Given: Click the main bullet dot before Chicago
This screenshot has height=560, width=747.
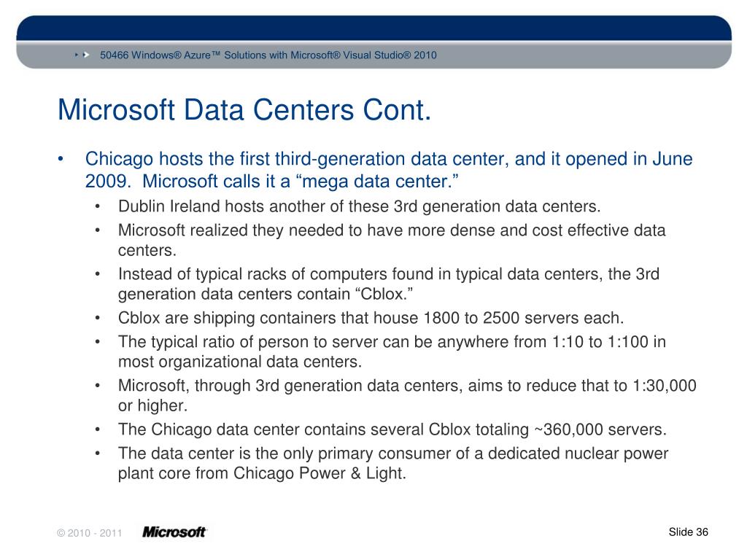Looking at the screenshot, I should [61, 160].
